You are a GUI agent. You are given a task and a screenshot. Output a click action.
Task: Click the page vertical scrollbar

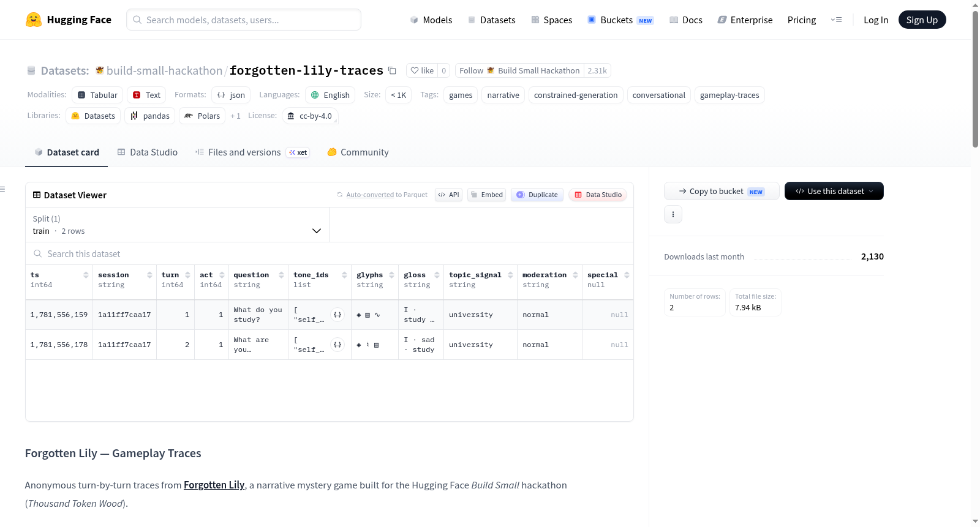point(975,80)
